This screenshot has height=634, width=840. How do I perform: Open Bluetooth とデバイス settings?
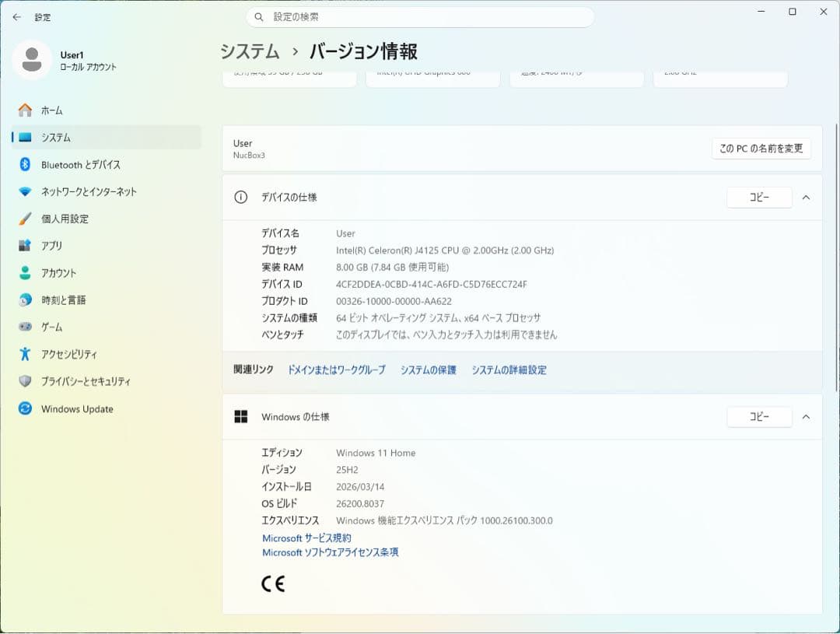106,165
